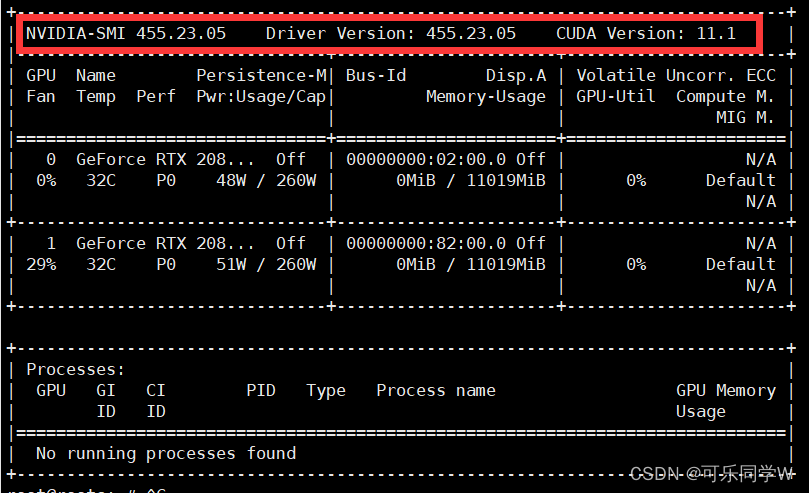Select the 'GPU Memory' header text

coord(726,391)
